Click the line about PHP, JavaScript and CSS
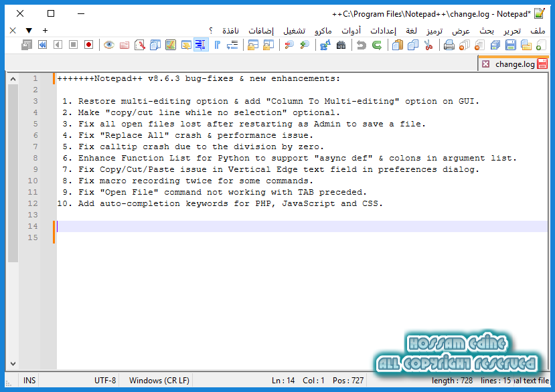 (220, 203)
